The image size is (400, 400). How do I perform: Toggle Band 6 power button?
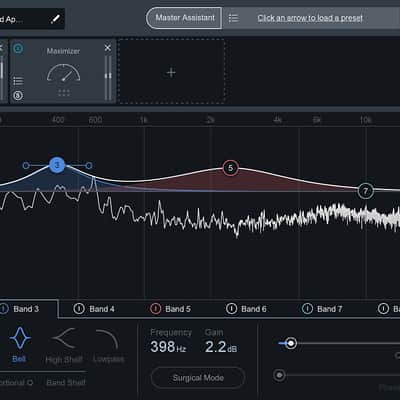(231, 309)
